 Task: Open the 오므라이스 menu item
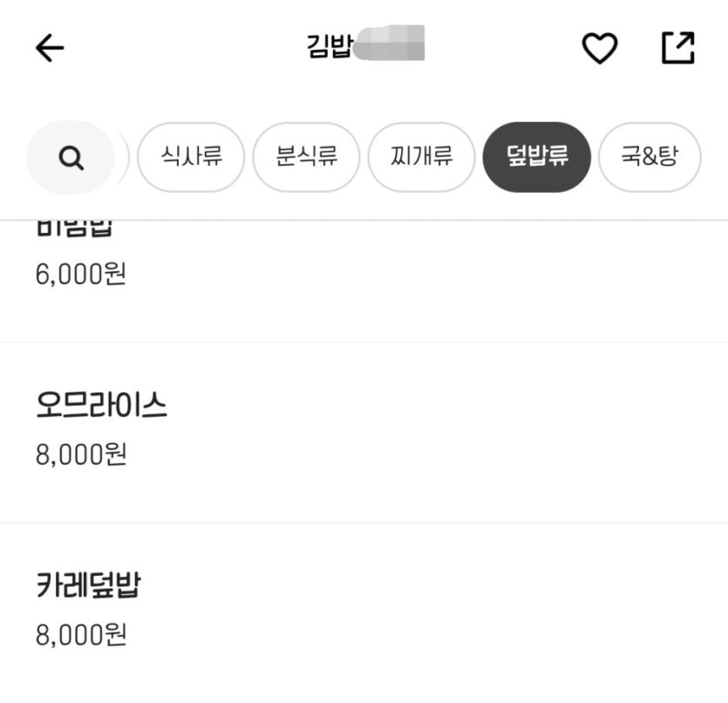tap(101, 406)
